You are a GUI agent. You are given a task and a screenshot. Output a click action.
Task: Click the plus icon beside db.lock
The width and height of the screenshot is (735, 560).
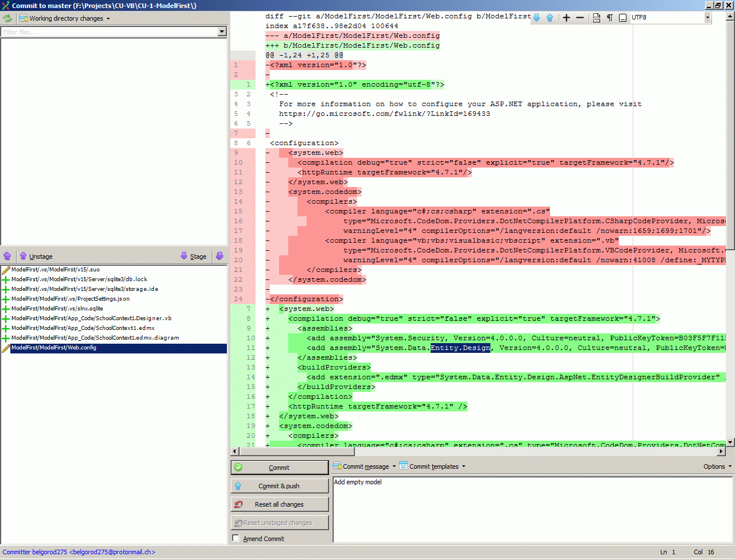tap(6, 279)
